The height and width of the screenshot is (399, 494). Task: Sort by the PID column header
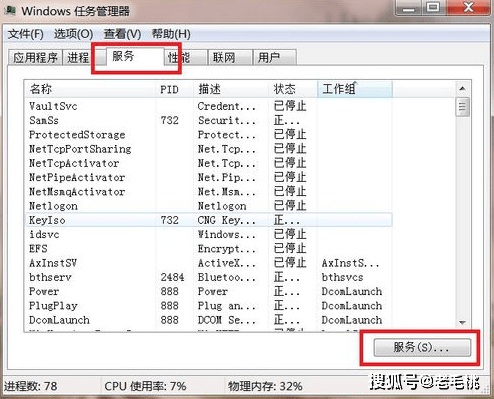pyautogui.click(x=174, y=89)
